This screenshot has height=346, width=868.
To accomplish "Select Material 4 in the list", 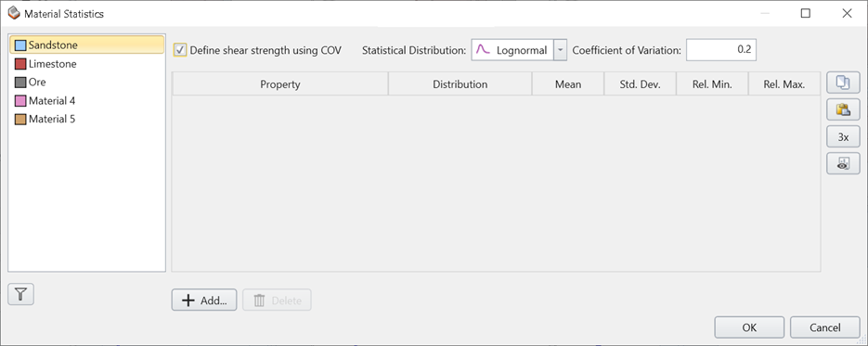I will pos(87,100).
